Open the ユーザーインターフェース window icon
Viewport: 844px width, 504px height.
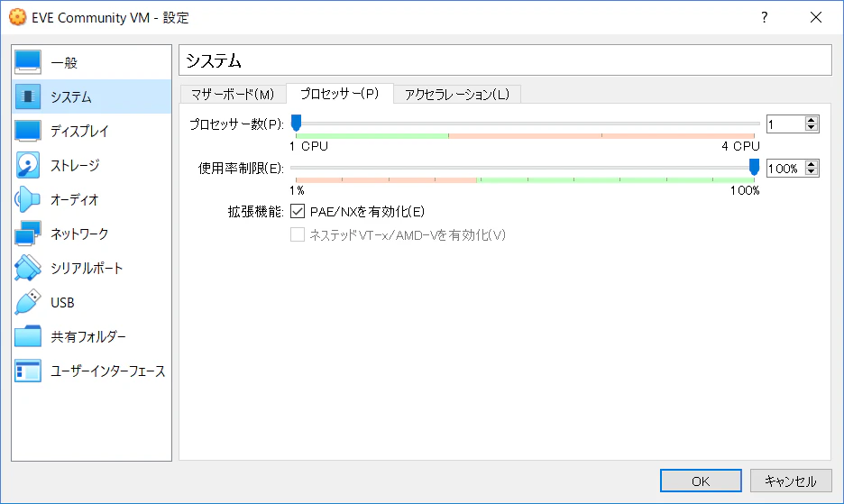click(28, 371)
